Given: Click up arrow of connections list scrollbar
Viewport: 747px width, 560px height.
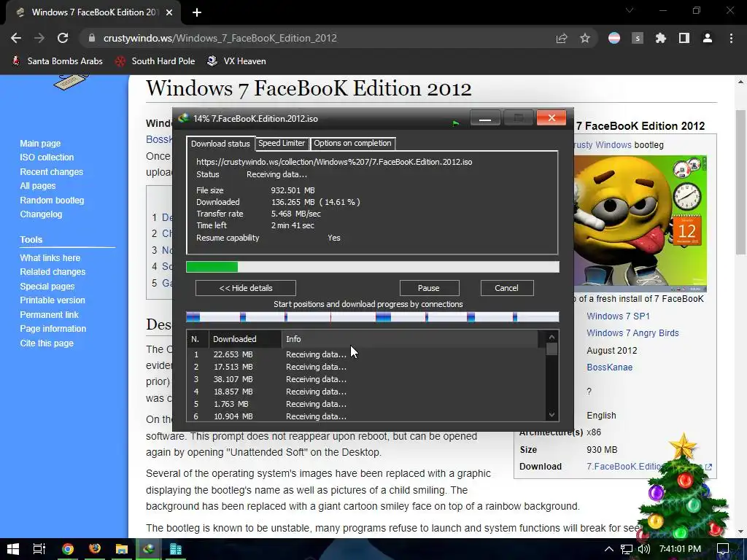Looking at the screenshot, I should pos(551,337).
